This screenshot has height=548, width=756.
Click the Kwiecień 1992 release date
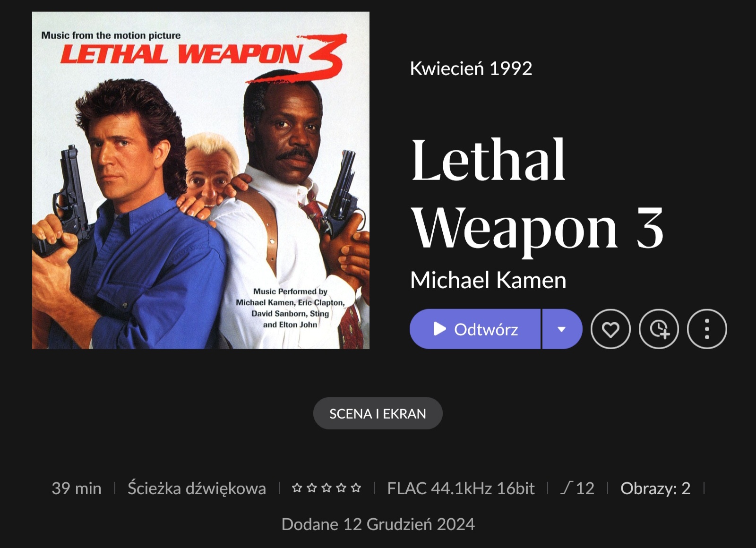tap(471, 68)
